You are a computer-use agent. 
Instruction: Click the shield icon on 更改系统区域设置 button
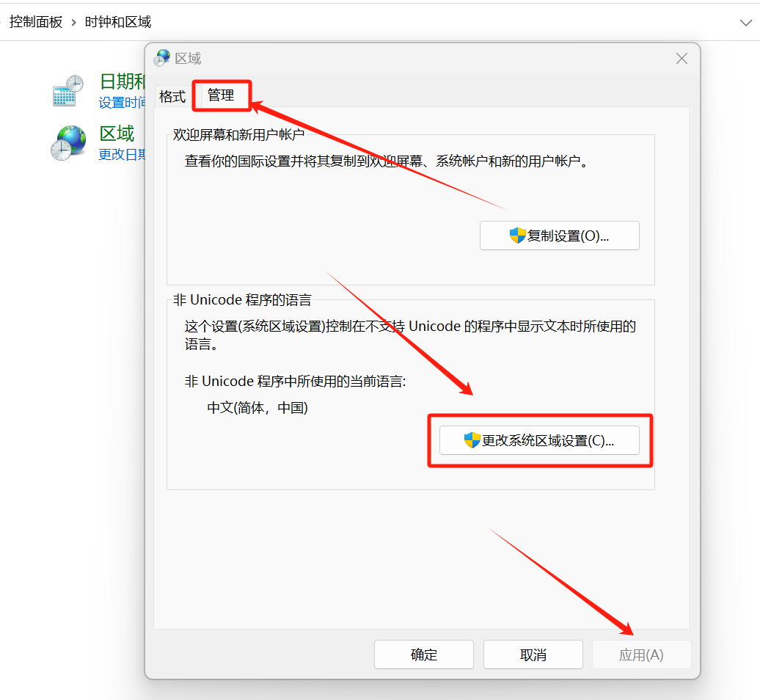tap(472, 440)
